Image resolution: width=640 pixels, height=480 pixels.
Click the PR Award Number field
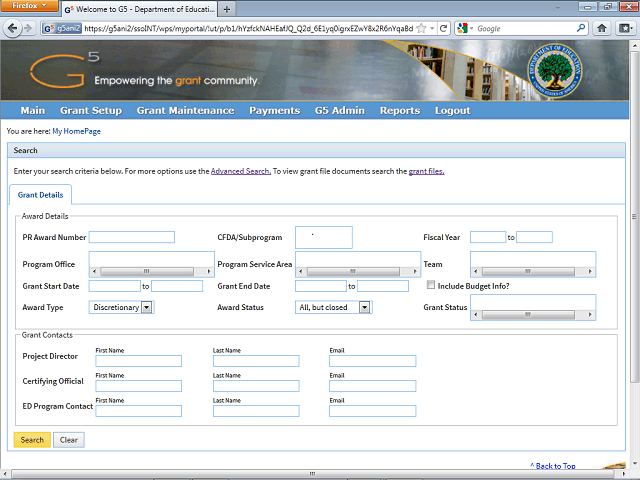132,237
